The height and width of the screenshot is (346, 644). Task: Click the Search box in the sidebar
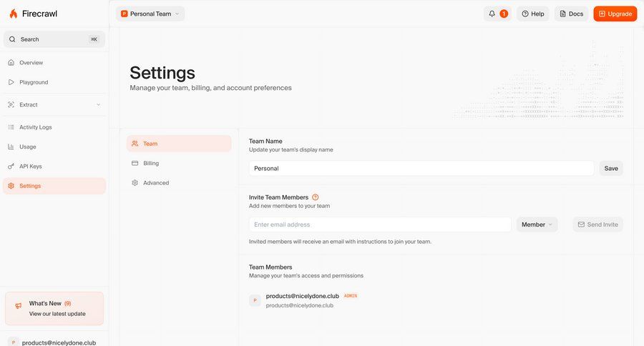pyautogui.click(x=54, y=39)
